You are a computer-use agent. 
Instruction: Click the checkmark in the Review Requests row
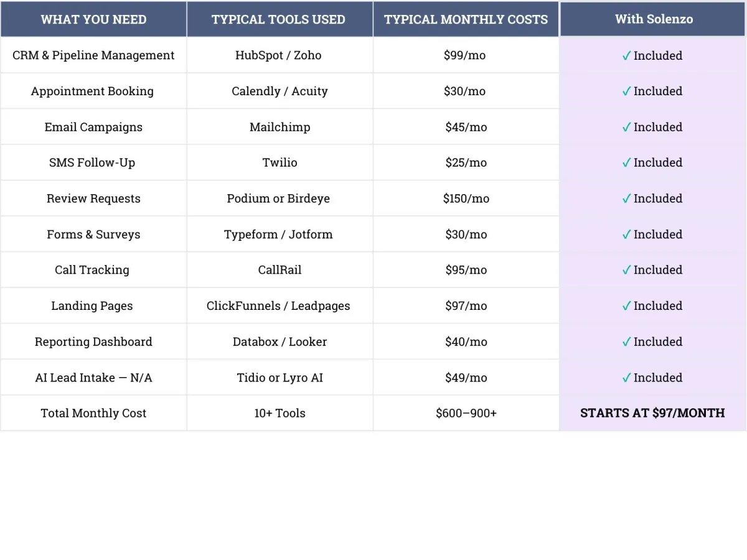[x=627, y=199]
